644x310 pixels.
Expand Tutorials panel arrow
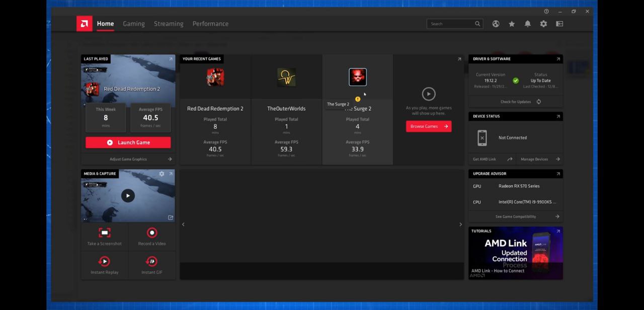tap(558, 231)
